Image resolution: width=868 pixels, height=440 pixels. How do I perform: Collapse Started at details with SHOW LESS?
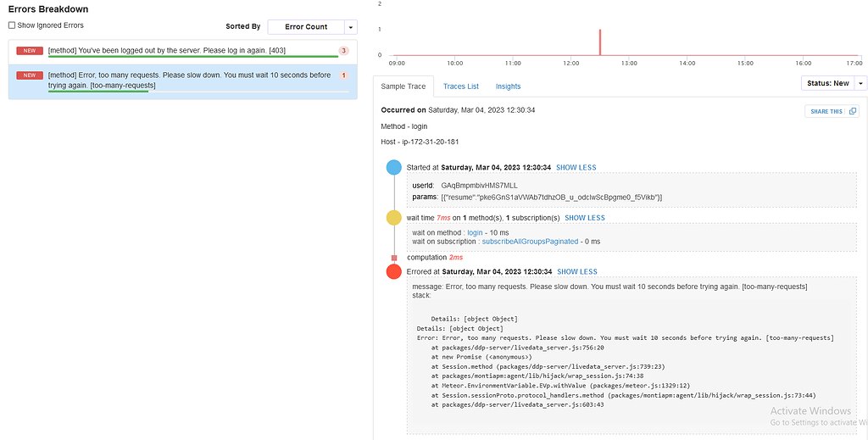tap(576, 167)
